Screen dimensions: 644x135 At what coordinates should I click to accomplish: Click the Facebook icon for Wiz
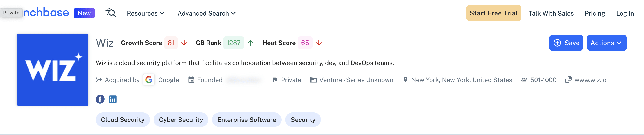[100, 99]
